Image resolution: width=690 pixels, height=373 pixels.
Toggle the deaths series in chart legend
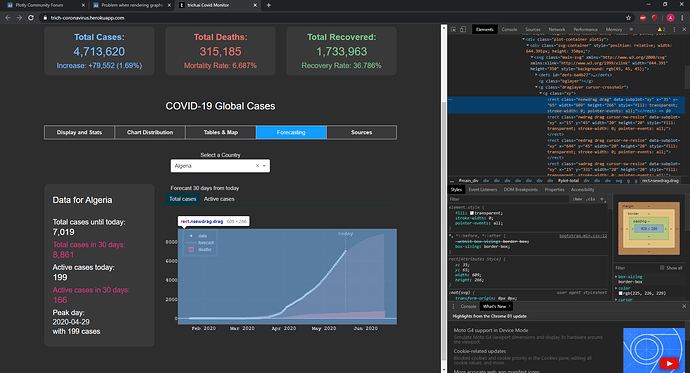click(200, 249)
